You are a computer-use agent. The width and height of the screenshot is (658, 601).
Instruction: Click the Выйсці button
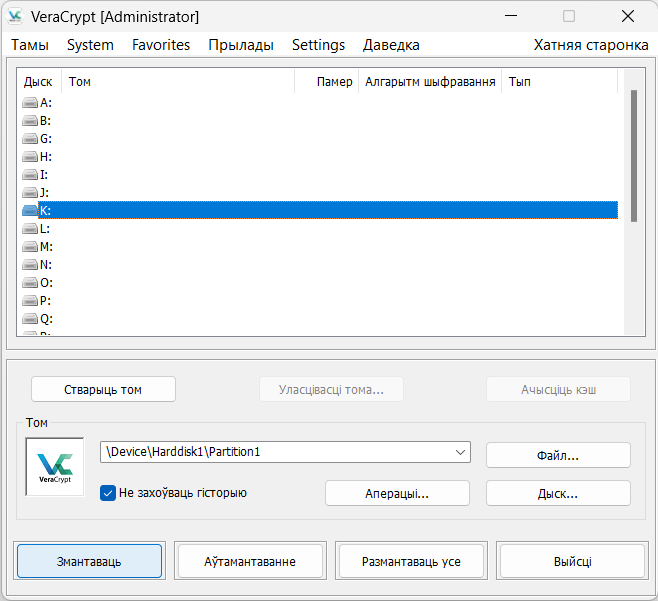coord(572,561)
